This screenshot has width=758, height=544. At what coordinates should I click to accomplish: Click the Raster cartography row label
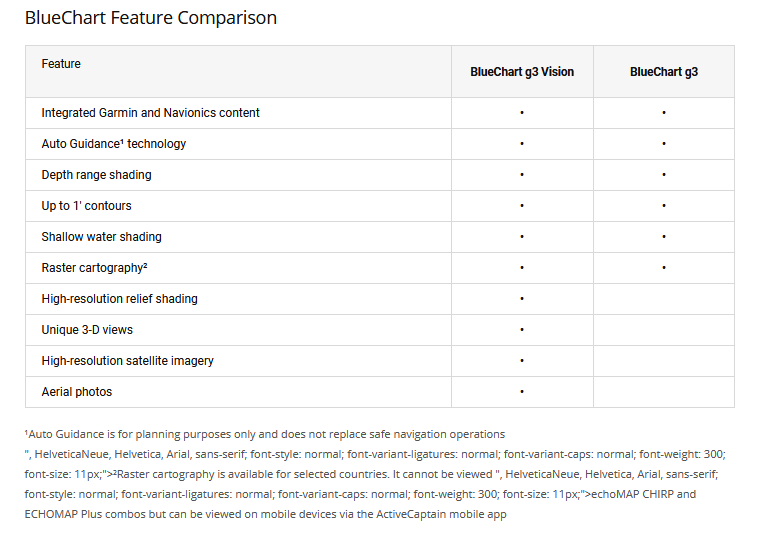click(94, 268)
